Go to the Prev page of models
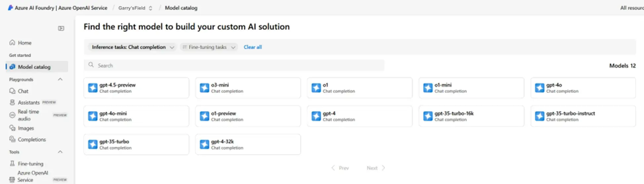Image resolution: width=644 pixels, height=184 pixels. point(340,168)
